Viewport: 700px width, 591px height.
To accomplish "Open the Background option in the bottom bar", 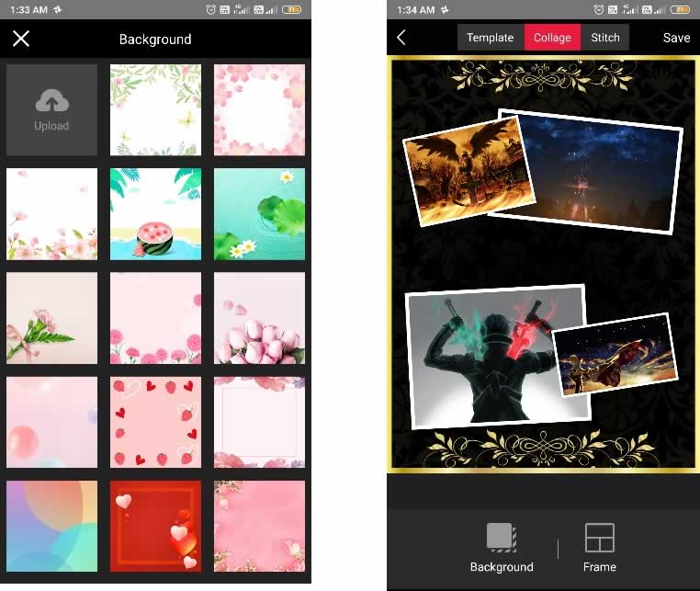I will [502, 547].
